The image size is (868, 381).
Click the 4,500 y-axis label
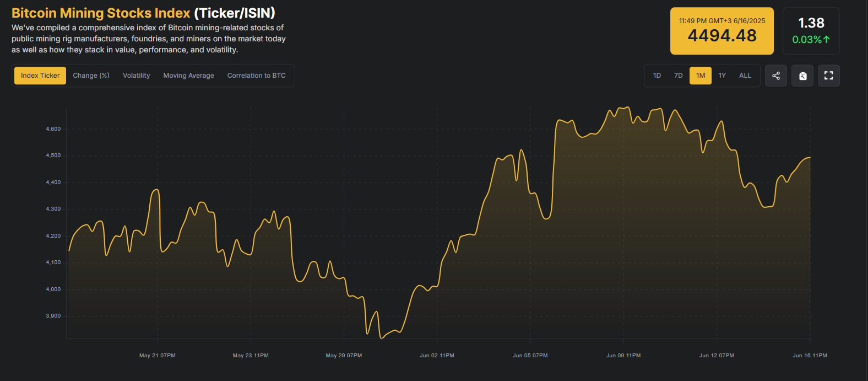pos(53,155)
